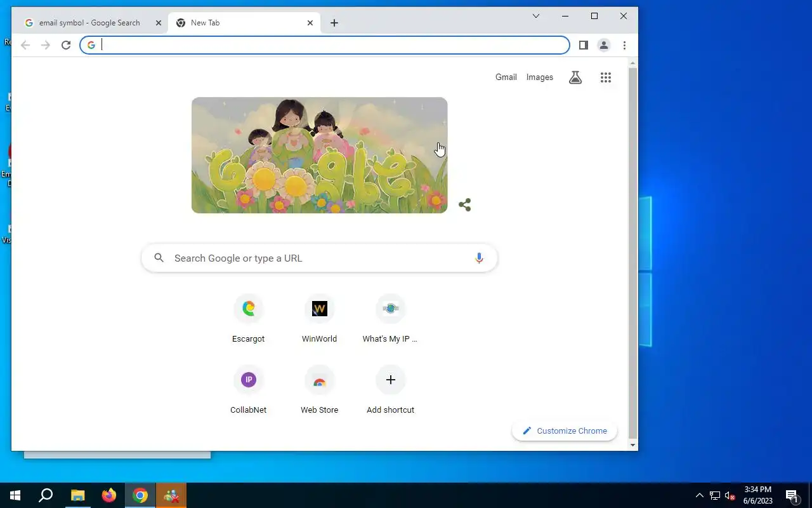Open the Images link
This screenshot has width=812, height=508.
(540, 77)
